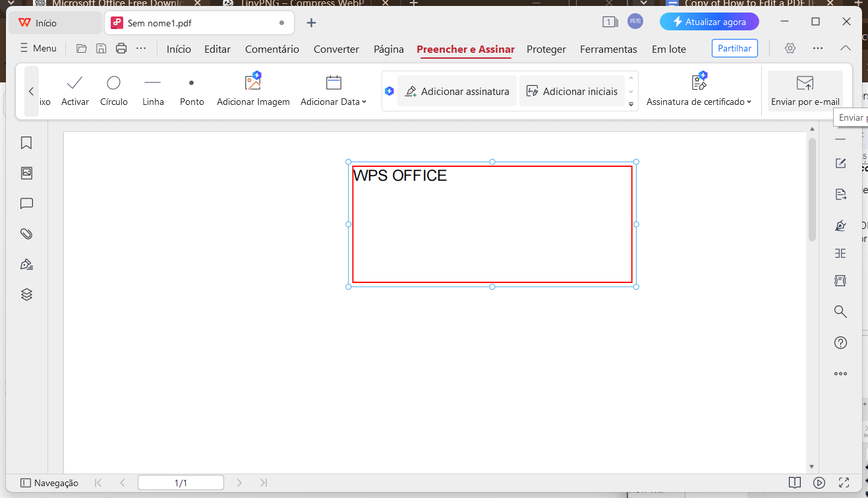Open the Menu hamburger button
Screen dimensions: 868x498
click(x=38, y=48)
